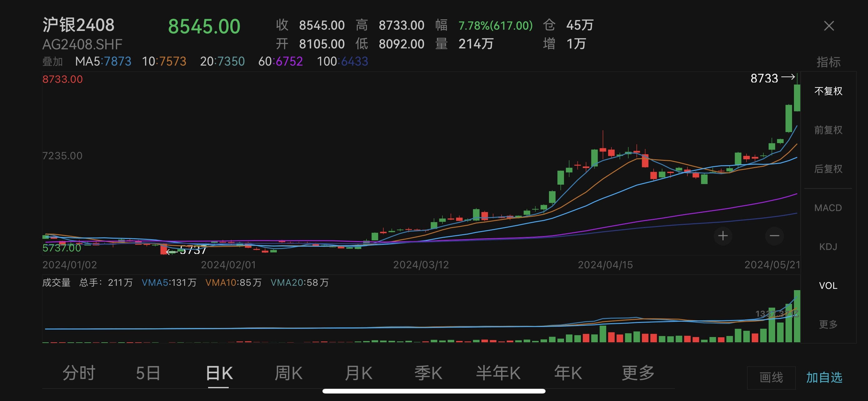Select 前复权 price adjustment option

tap(828, 130)
